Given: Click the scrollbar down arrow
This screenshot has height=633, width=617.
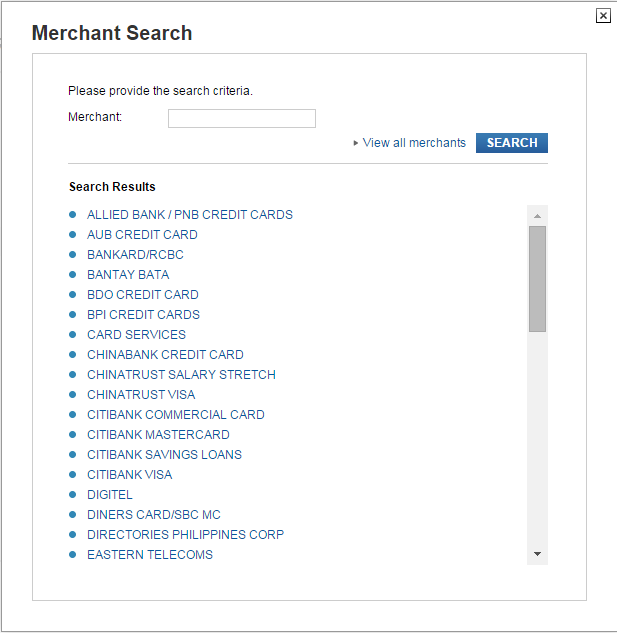Looking at the screenshot, I should coord(537,554).
